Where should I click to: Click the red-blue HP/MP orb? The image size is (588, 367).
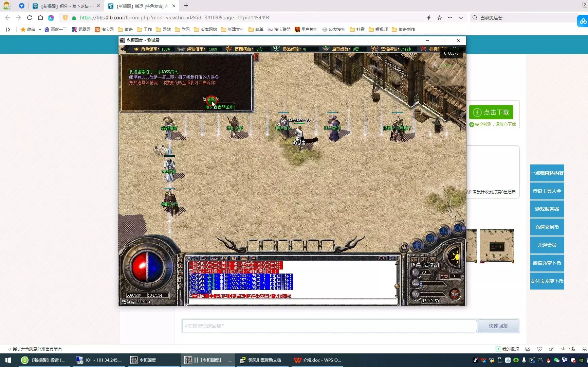(147, 267)
